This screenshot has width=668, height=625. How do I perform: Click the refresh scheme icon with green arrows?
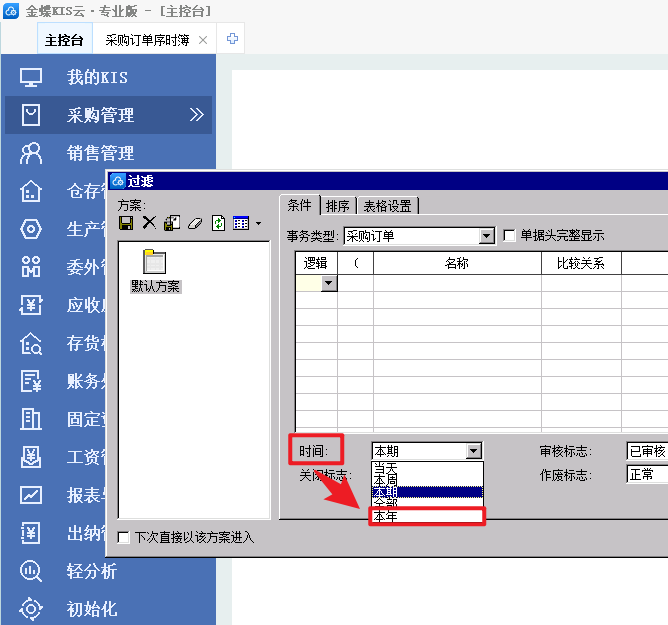click(218, 223)
